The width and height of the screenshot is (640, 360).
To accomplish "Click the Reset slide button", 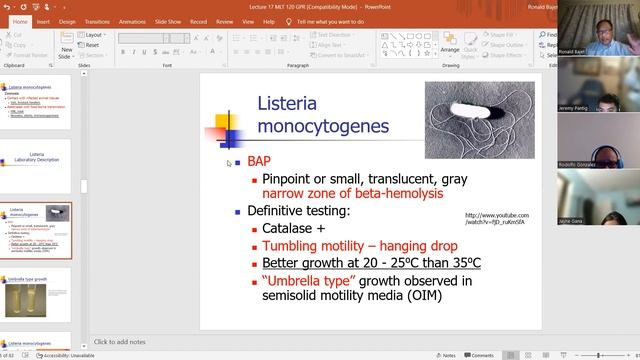I will 89,45.
